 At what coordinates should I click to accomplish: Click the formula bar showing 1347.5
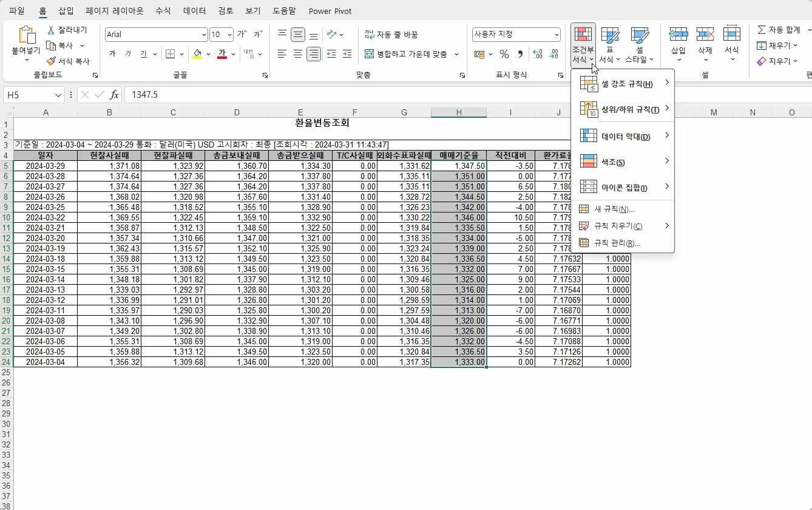pyautogui.click(x=467, y=95)
